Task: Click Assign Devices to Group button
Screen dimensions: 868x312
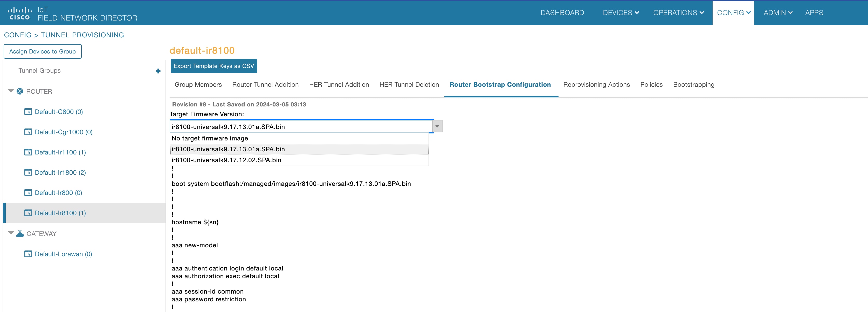Action: click(43, 51)
